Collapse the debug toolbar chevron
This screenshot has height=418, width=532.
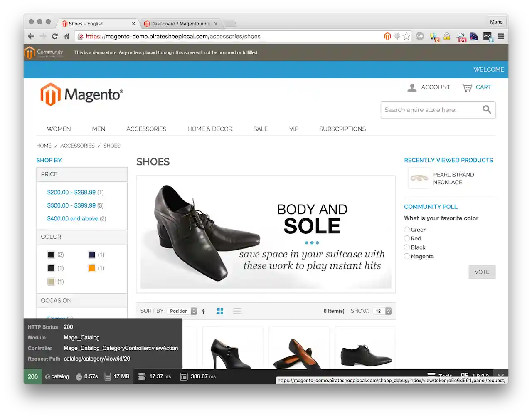click(500, 376)
